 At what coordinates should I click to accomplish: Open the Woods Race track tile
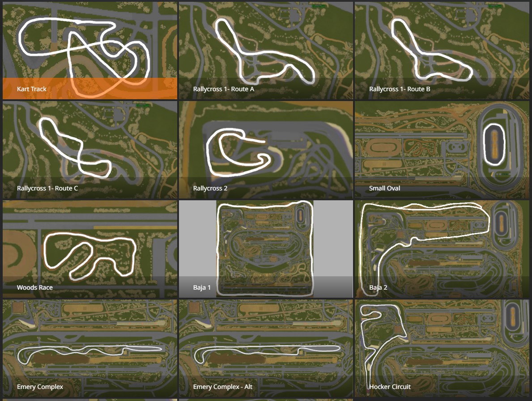pos(90,249)
